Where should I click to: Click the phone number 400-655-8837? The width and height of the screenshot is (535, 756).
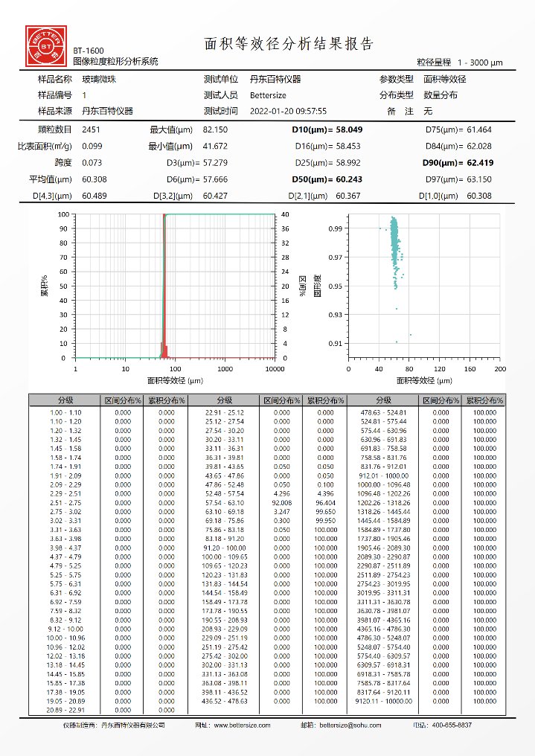[452, 725]
